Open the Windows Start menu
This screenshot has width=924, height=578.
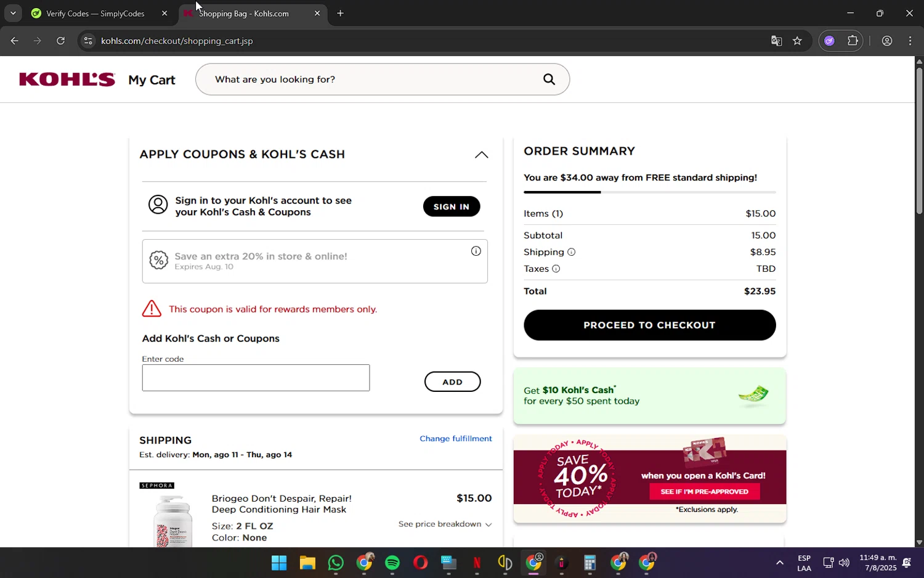coord(279,563)
